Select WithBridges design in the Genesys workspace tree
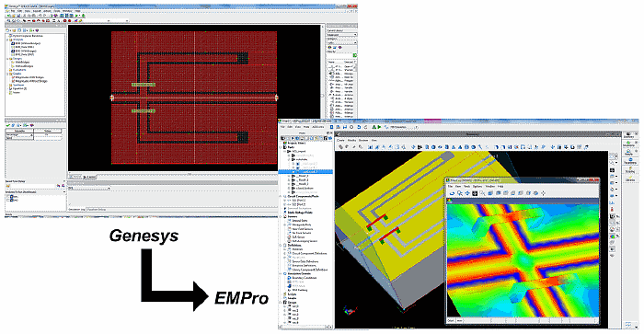This screenshot has height=334, width=644. (x=23, y=62)
